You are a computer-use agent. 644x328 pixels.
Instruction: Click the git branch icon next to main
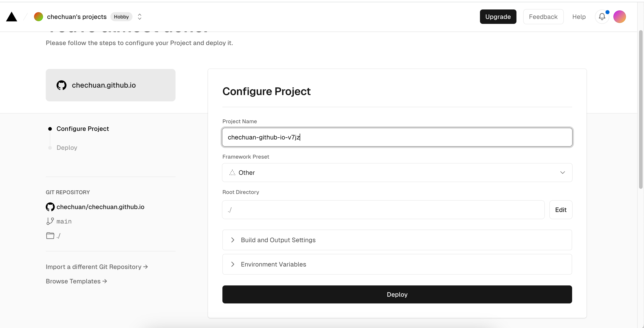coord(50,221)
